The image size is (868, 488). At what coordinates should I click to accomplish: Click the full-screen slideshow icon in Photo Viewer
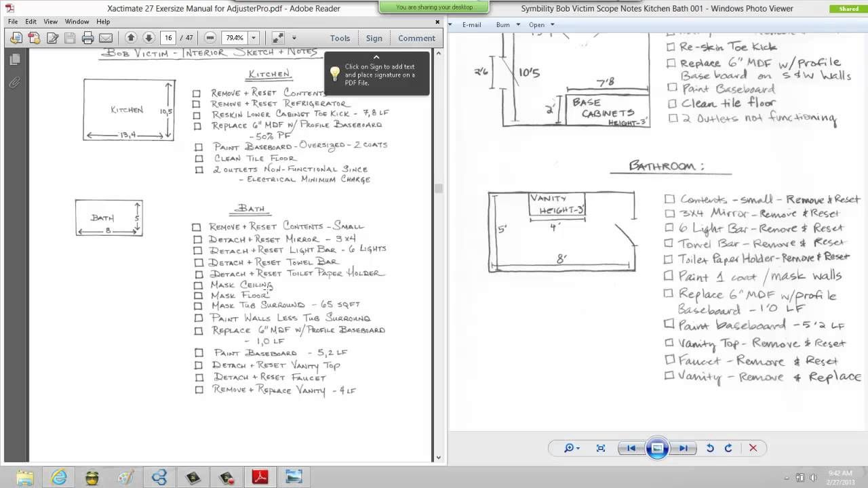600,447
